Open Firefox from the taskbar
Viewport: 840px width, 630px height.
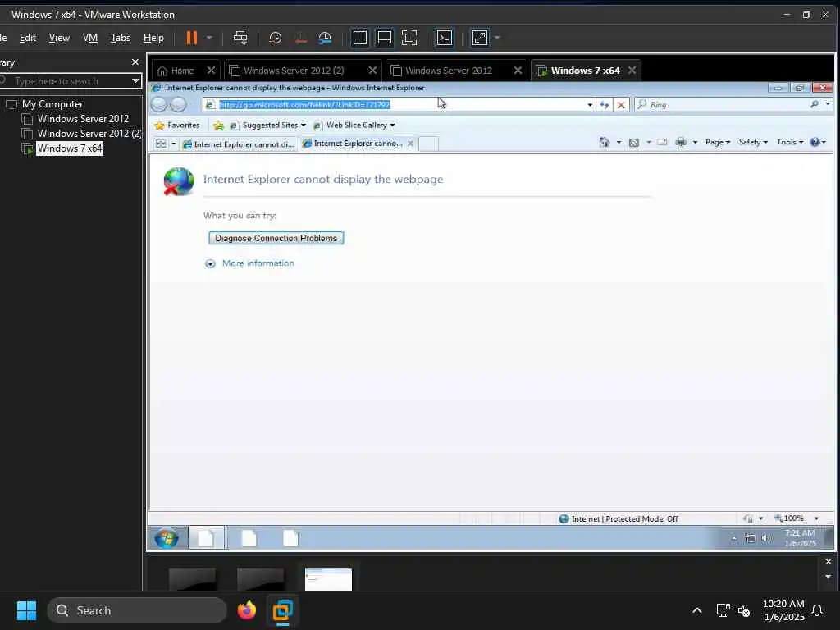(x=246, y=610)
